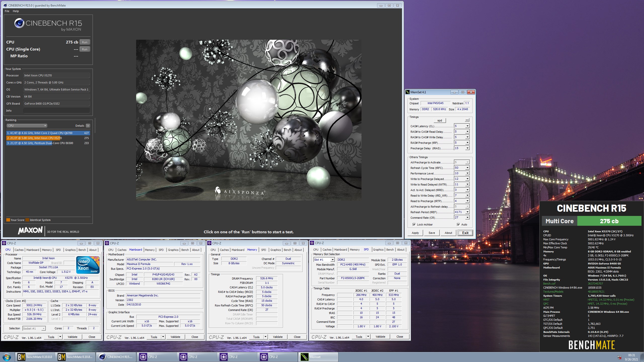Click Save in MemSet
The width and height of the screenshot is (644, 362).
pyautogui.click(x=432, y=233)
